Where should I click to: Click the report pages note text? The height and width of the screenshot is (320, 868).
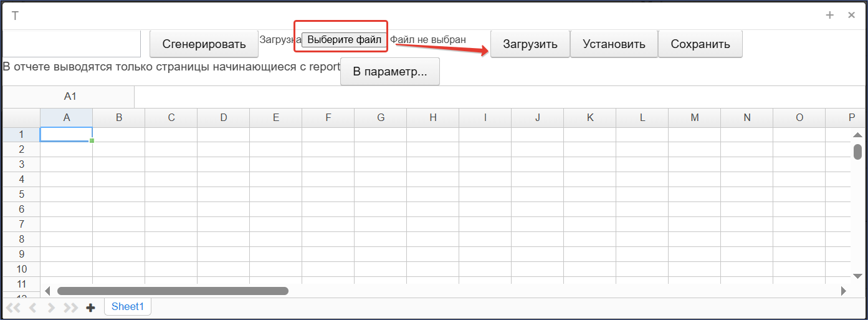(171, 67)
